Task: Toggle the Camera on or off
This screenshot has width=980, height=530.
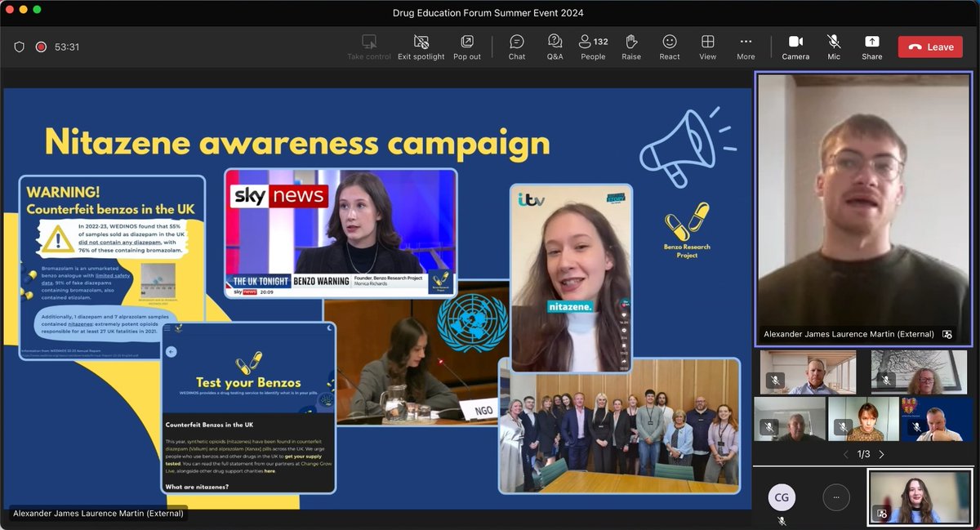Action: pyautogui.click(x=795, y=47)
